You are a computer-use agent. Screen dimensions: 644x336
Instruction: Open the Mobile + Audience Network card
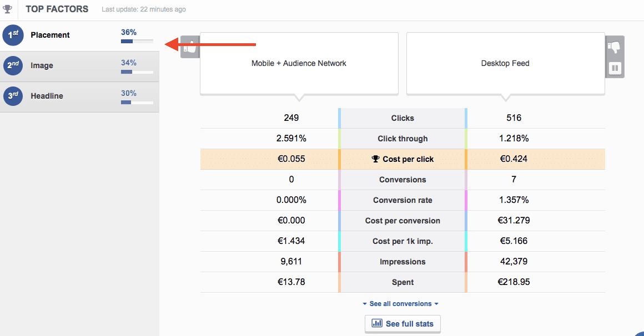point(299,63)
